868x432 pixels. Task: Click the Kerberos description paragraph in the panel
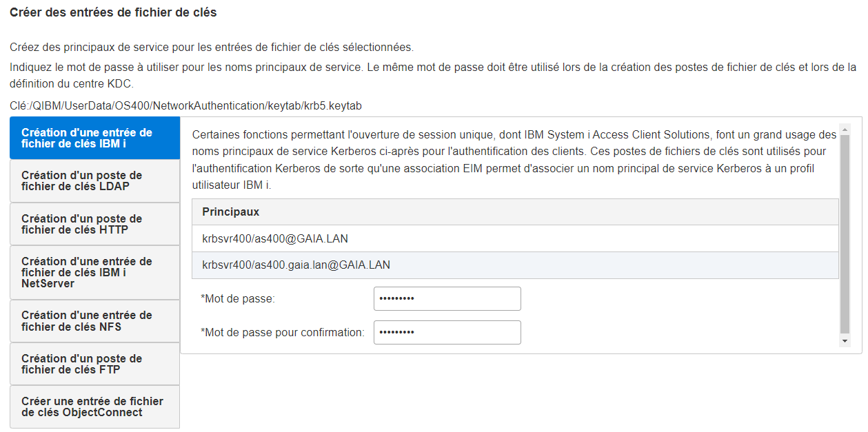point(514,161)
